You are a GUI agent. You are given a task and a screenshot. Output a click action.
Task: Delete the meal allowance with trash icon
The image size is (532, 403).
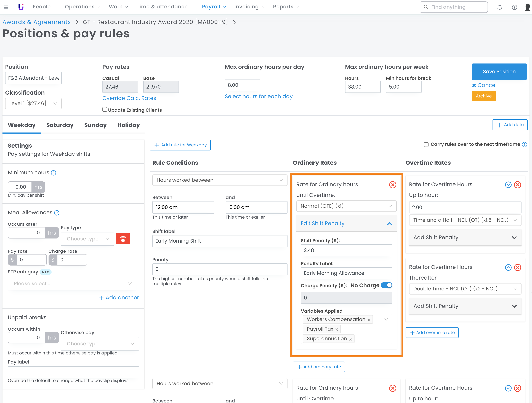pos(123,239)
